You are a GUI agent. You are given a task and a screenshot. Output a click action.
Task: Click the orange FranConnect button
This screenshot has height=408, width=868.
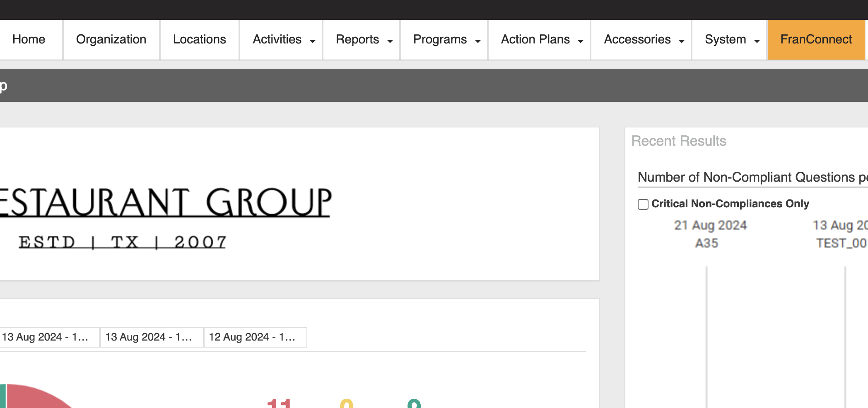(815, 40)
